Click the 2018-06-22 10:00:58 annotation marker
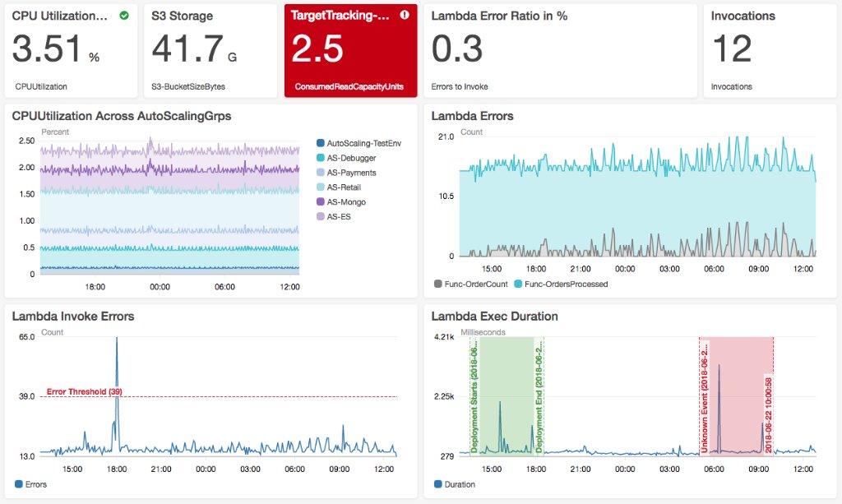 pyautogui.click(x=769, y=414)
